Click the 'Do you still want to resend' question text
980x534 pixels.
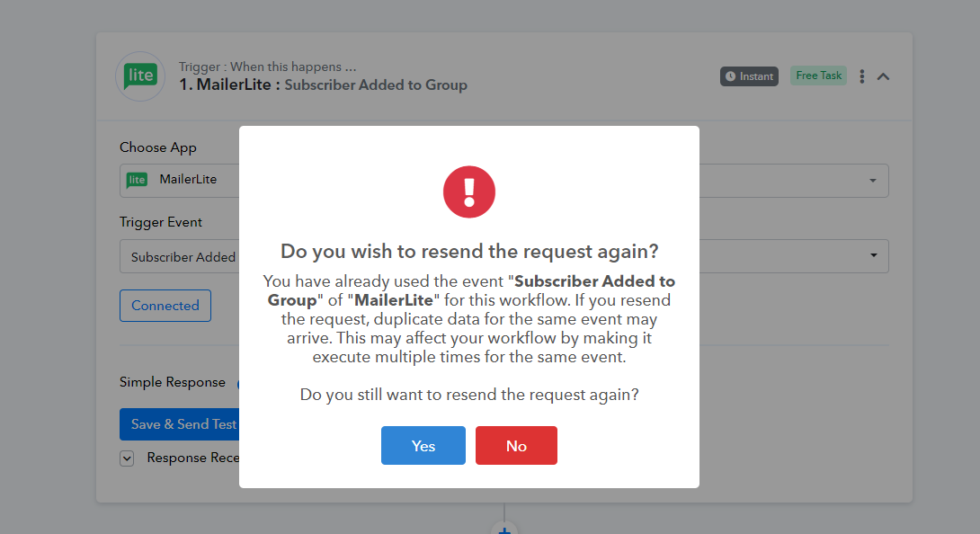point(469,395)
